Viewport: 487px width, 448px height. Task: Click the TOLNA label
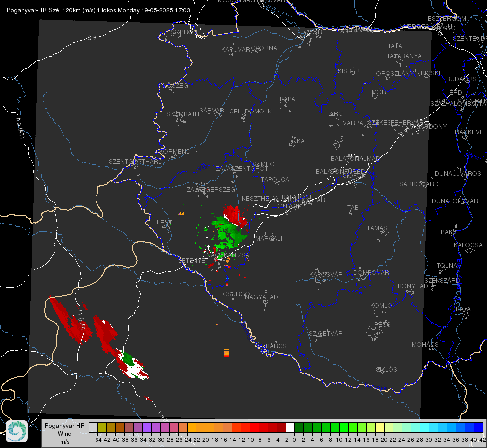click(447, 266)
